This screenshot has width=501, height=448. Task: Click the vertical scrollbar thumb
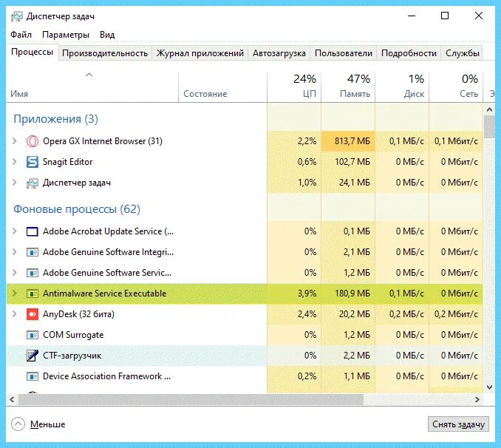pyautogui.click(x=489, y=127)
